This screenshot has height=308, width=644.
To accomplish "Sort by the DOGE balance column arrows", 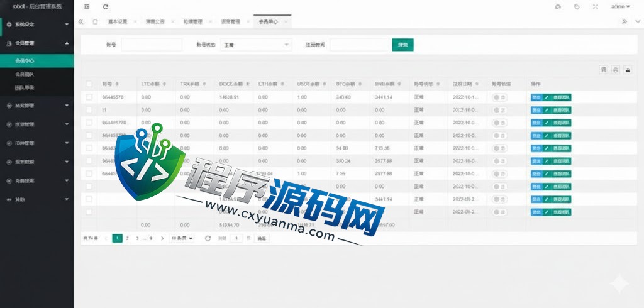I will [x=248, y=84].
